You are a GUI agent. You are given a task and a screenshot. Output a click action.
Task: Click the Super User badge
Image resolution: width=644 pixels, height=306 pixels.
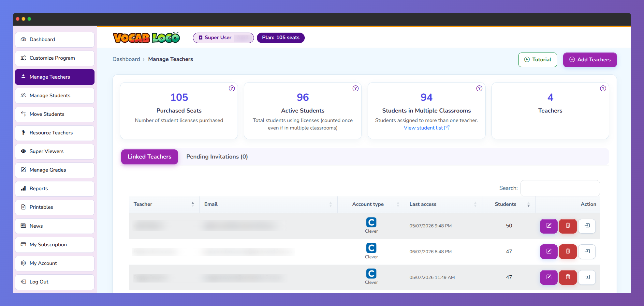(223, 38)
